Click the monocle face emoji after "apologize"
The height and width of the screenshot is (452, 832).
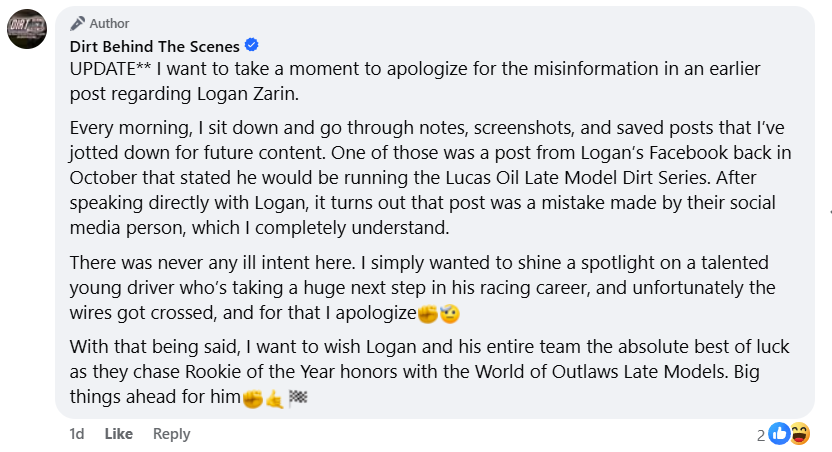(x=448, y=313)
